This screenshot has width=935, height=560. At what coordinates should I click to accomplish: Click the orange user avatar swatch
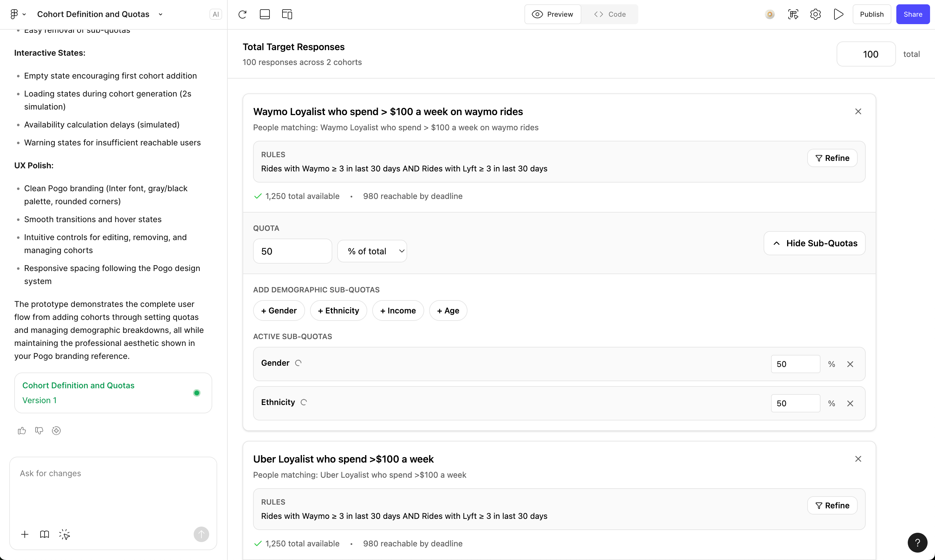(x=770, y=14)
